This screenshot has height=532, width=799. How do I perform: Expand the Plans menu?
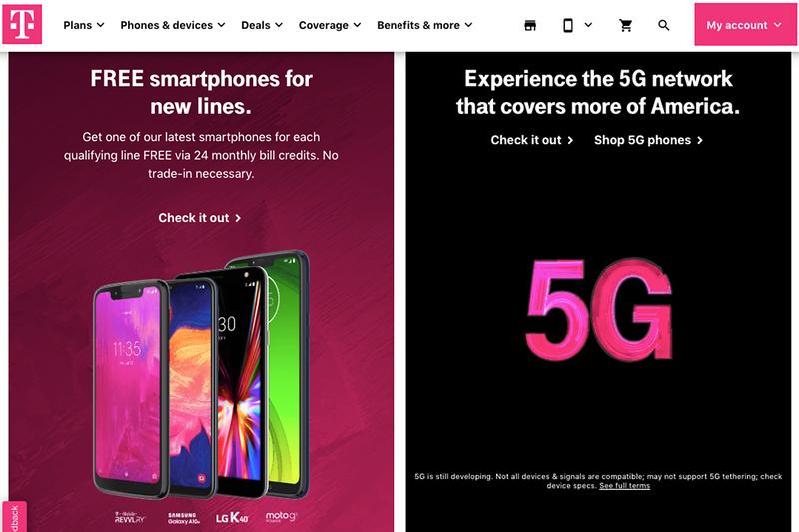point(84,25)
